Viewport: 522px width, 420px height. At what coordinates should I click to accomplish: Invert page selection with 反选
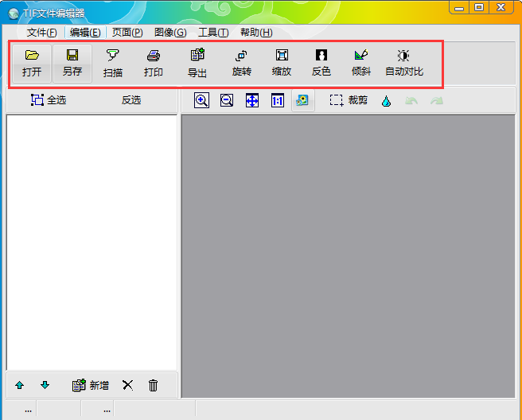(131, 100)
